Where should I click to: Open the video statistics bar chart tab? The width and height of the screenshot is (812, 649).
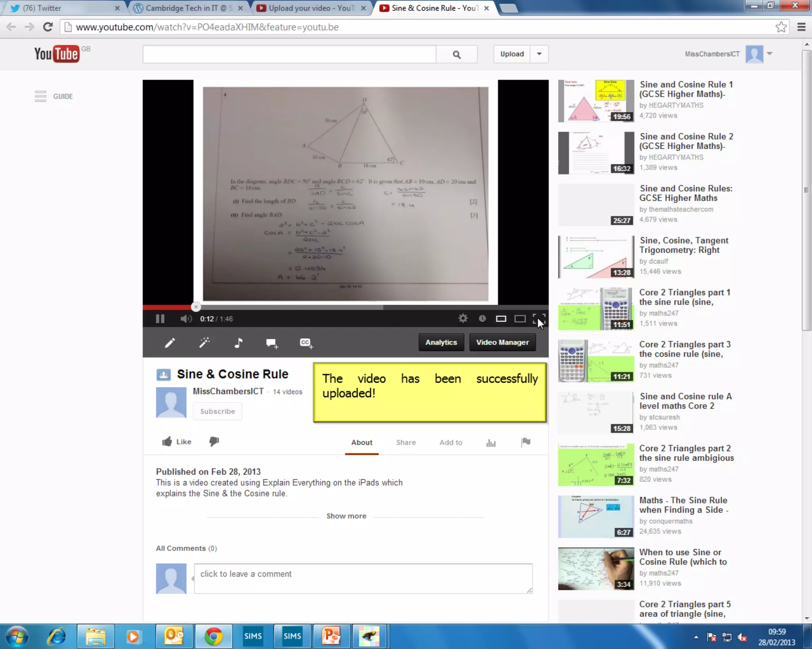[491, 443]
